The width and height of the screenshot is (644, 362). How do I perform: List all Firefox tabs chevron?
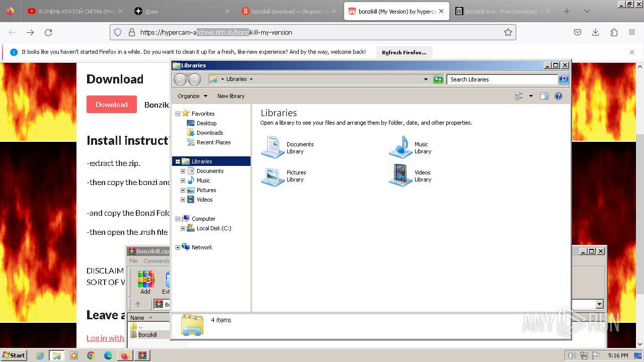pos(587,11)
